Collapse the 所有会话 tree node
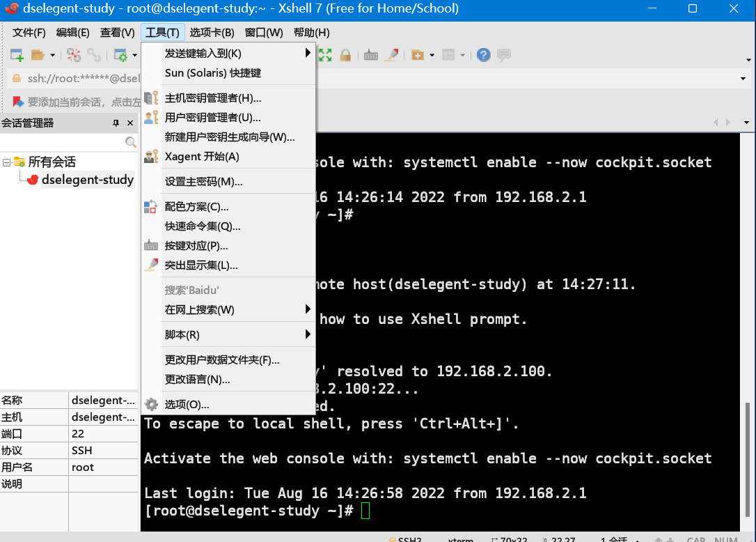The width and height of the screenshot is (756, 542). (x=6, y=162)
